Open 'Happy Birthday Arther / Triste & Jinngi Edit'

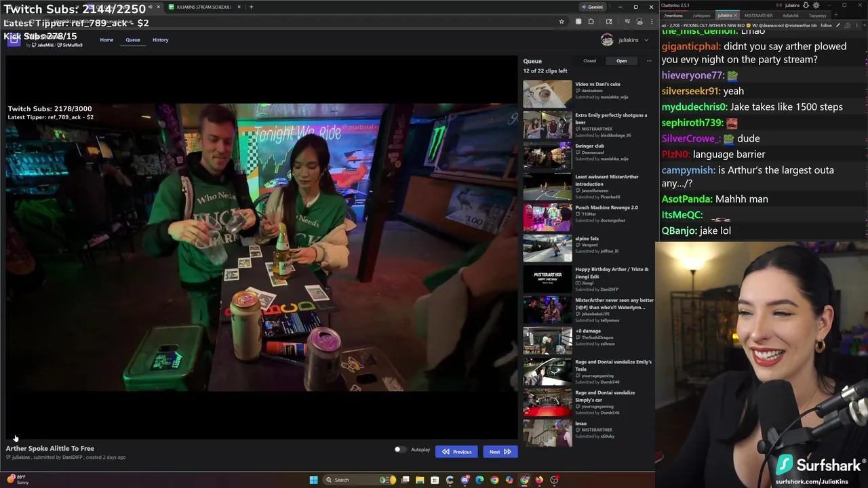[547, 279]
